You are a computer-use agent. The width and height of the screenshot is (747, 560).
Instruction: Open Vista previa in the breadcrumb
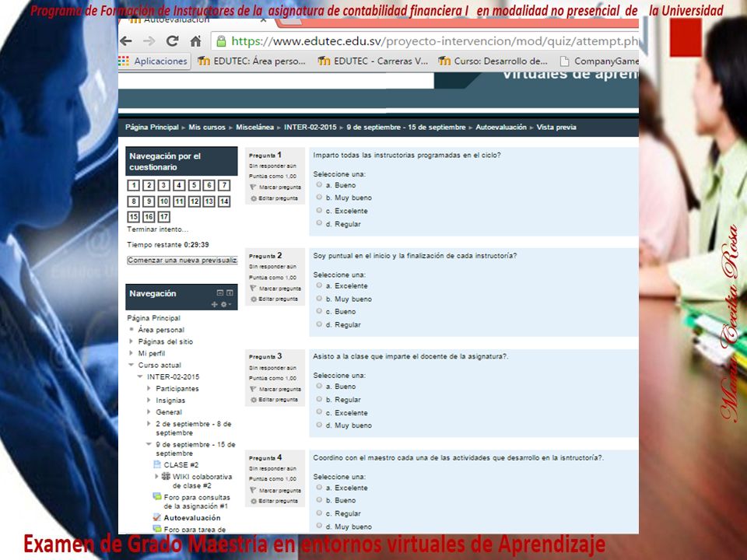(x=556, y=127)
